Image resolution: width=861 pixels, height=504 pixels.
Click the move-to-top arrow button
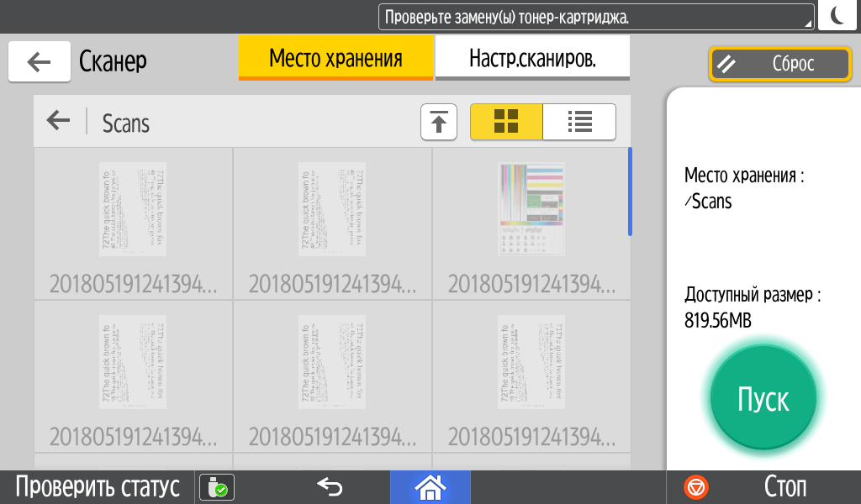[x=439, y=122]
